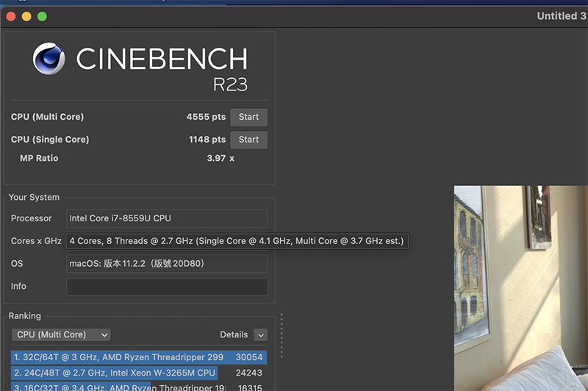Click the Untitled 3 window title

(x=562, y=16)
